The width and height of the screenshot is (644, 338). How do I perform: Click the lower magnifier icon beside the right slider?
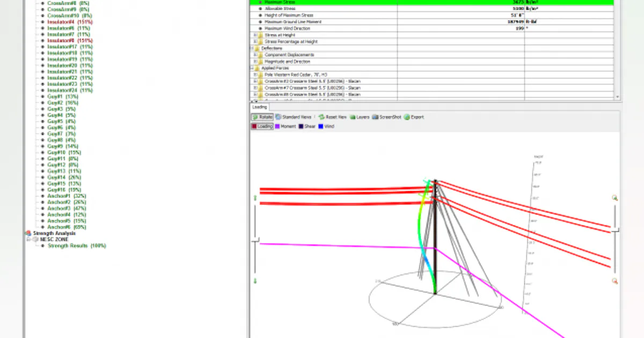615,281
